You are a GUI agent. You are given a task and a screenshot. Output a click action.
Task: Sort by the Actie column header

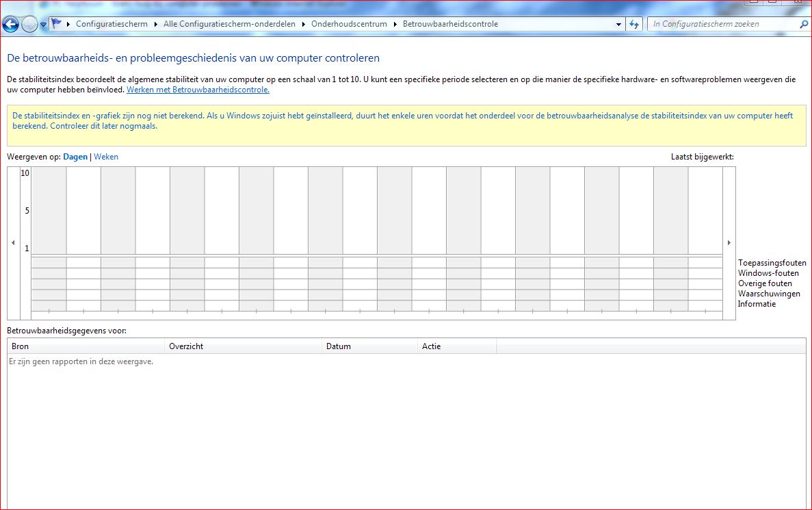coord(457,346)
